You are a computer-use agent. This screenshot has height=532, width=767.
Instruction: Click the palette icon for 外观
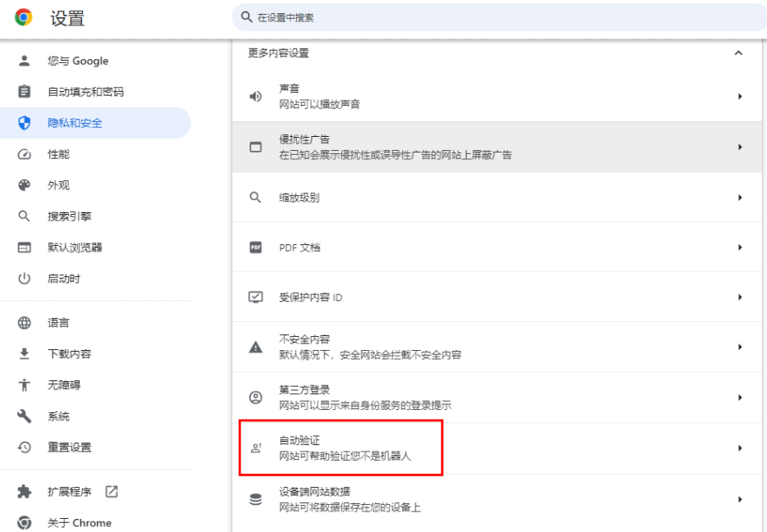[x=24, y=185]
